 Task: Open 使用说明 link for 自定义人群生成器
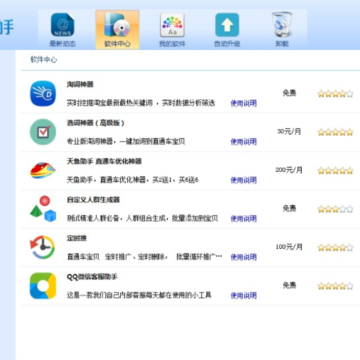pos(244,219)
